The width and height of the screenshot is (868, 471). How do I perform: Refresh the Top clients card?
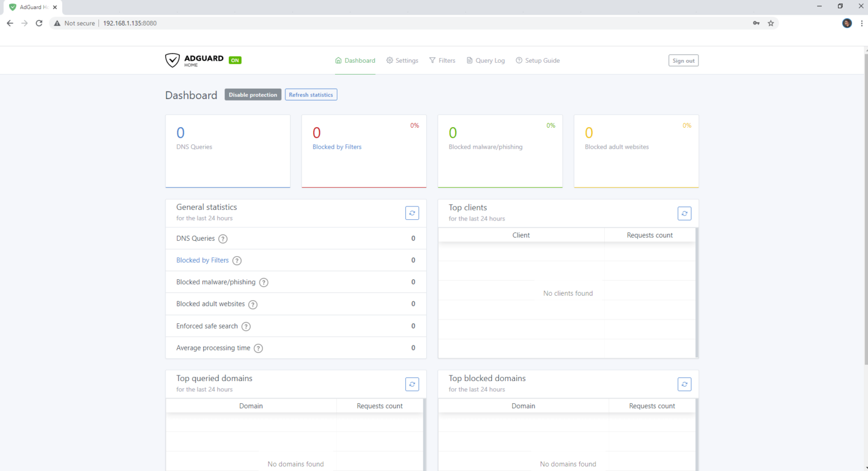(684, 213)
